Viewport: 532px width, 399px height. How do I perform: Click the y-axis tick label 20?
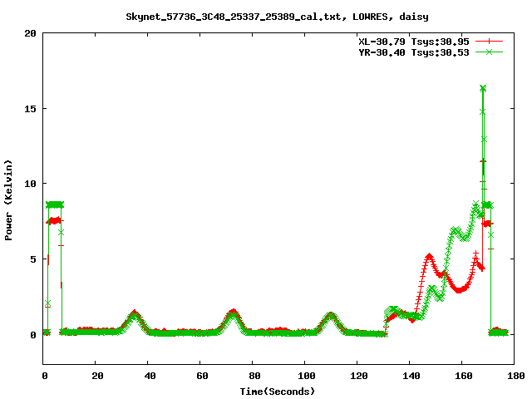coord(31,33)
